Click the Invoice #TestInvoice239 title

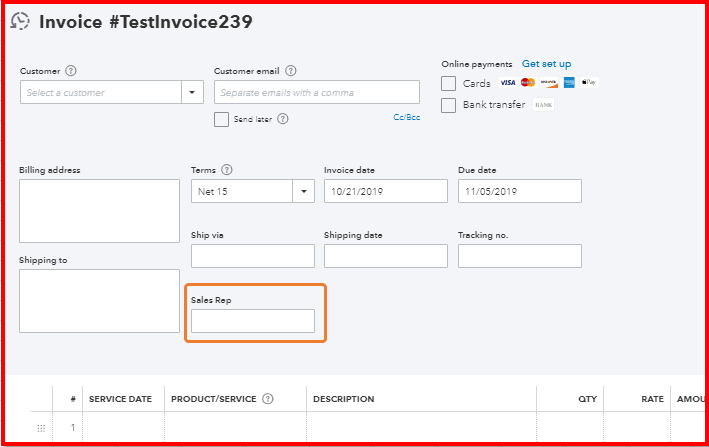pyautogui.click(x=146, y=22)
